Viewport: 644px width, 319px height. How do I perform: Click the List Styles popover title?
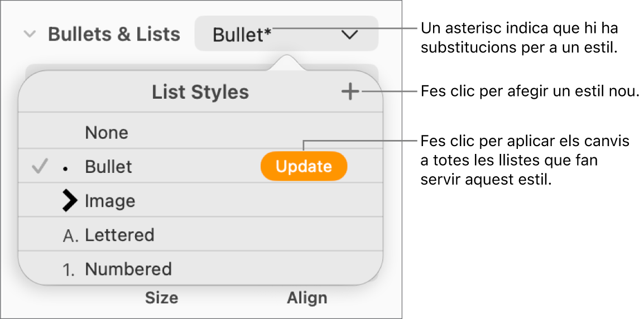[200, 93]
